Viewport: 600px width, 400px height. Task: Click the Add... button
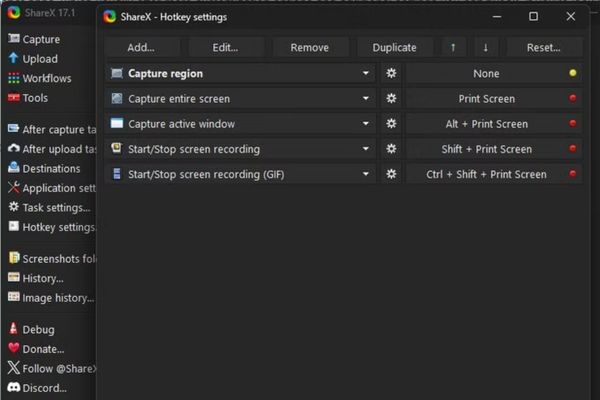click(140, 47)
